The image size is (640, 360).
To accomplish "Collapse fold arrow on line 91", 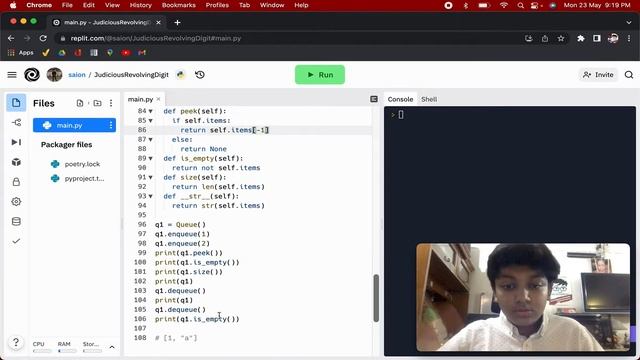I will [151, 177].
